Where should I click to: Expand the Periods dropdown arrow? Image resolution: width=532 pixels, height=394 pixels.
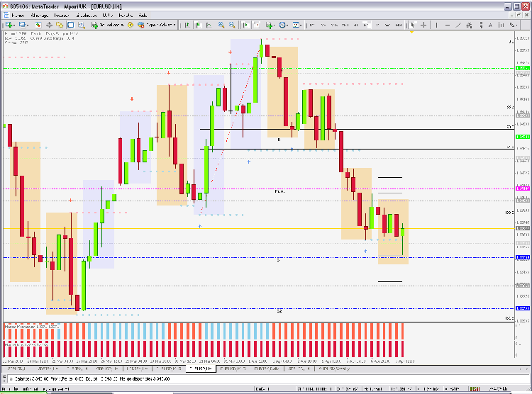click(x=287, y=25)
